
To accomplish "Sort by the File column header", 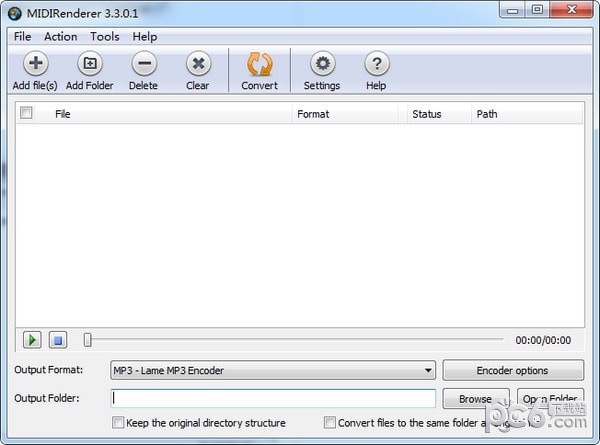I will coord(165,114).
